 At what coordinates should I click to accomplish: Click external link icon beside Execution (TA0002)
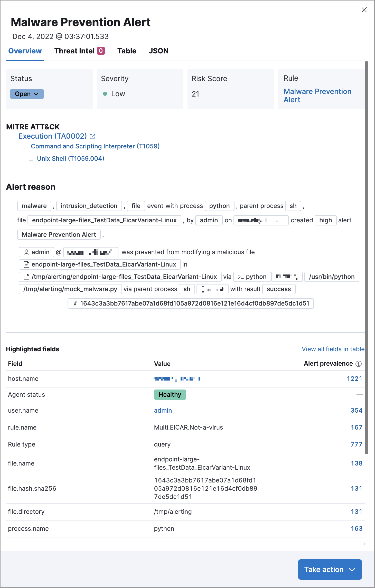(92, 136)
